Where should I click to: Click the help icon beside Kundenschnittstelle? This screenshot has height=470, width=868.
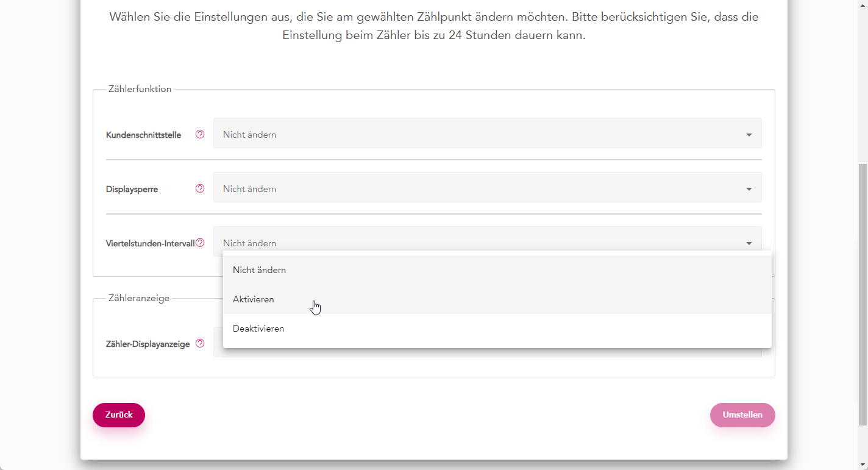200,135
